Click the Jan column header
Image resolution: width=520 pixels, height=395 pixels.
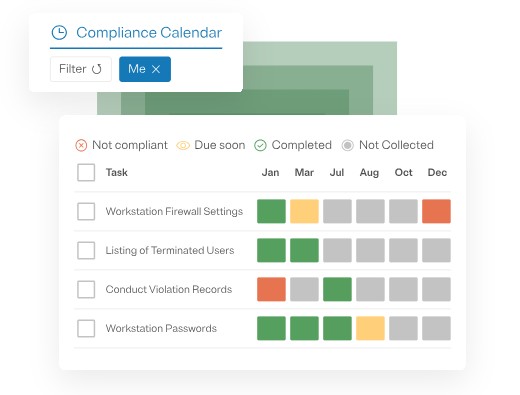coord(270,172)
